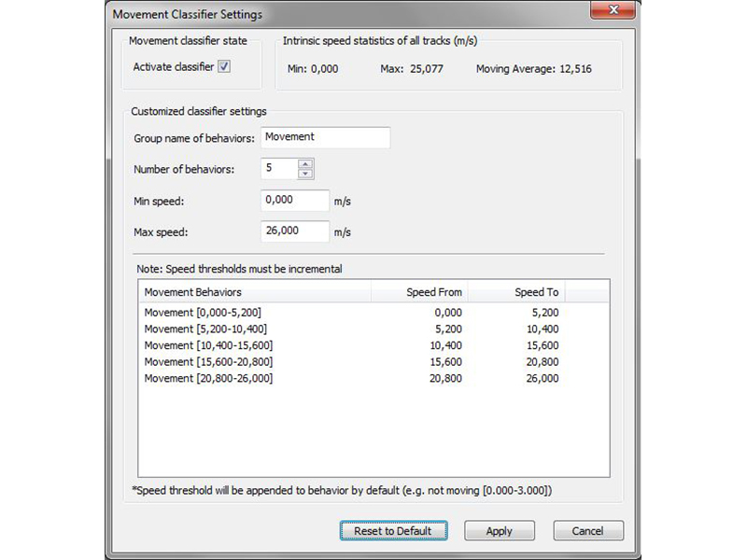The width and height of the screenshot is (747, 560).
Task: Click the Max speed input field
Action: click(294, 231)
